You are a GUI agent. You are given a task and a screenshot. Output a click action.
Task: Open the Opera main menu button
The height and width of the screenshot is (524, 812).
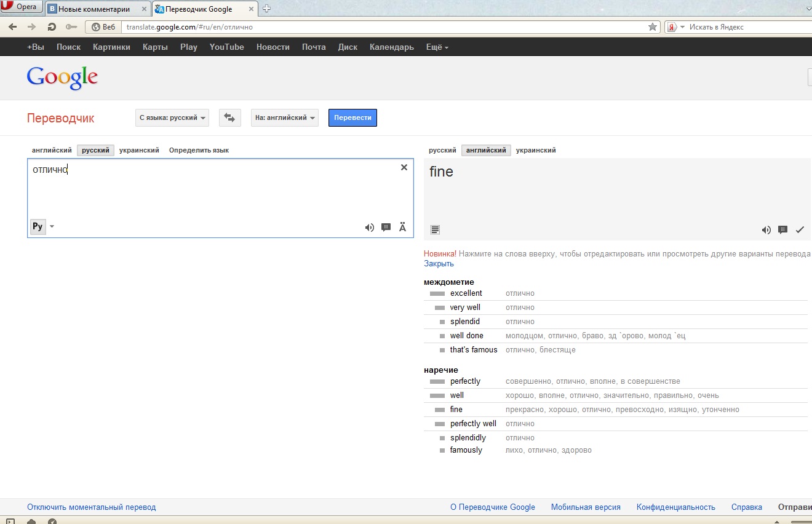pos(22,7)
